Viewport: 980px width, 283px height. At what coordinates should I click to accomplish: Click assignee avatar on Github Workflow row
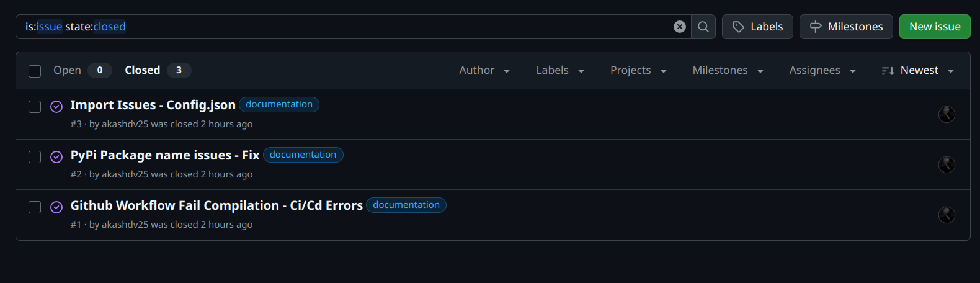[947, 215]
